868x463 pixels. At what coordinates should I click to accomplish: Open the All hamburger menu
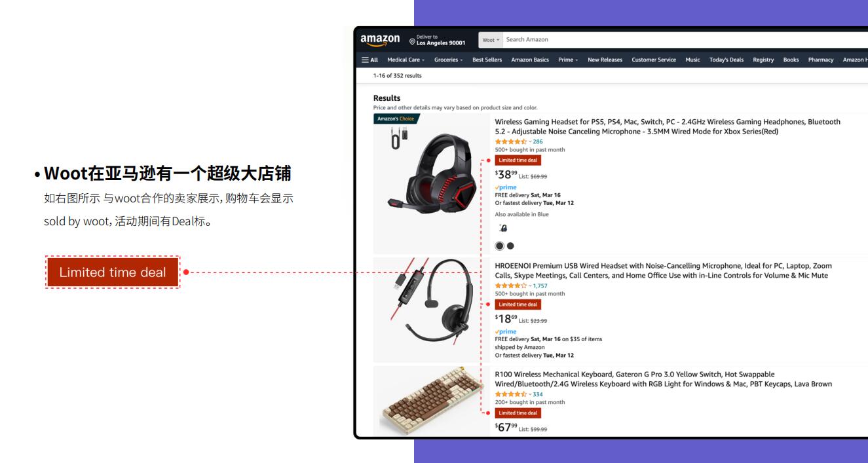click(x=370, y=60)
